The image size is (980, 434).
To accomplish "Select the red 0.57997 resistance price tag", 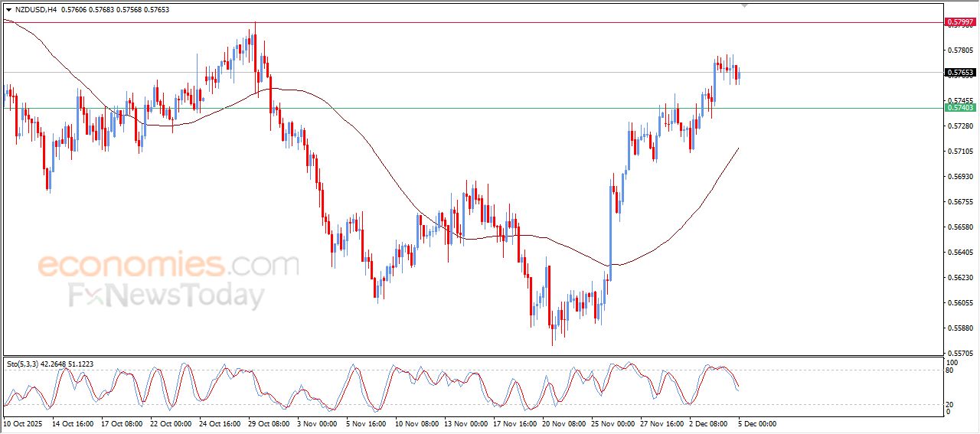I will tap(960, 22).
